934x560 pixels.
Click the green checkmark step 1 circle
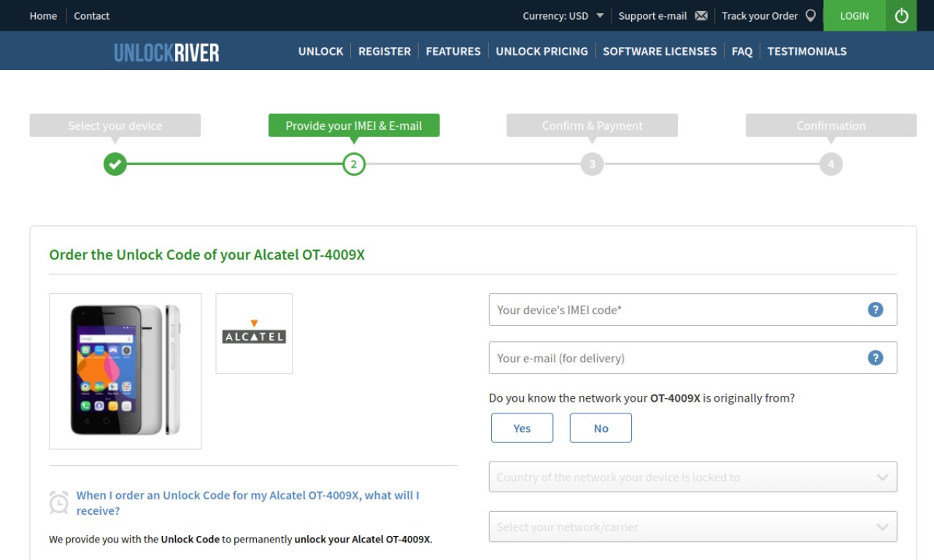tap(115, 164)
